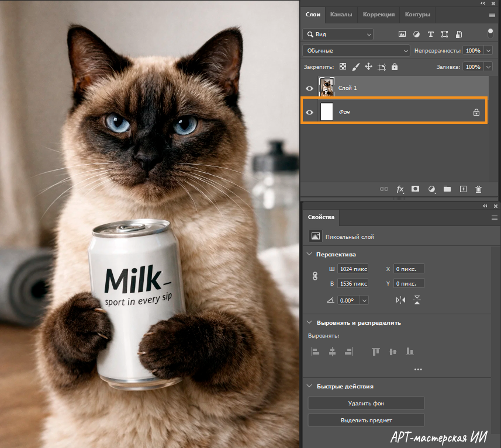Select Слой 1 layer thumbnail

(327, 87)
